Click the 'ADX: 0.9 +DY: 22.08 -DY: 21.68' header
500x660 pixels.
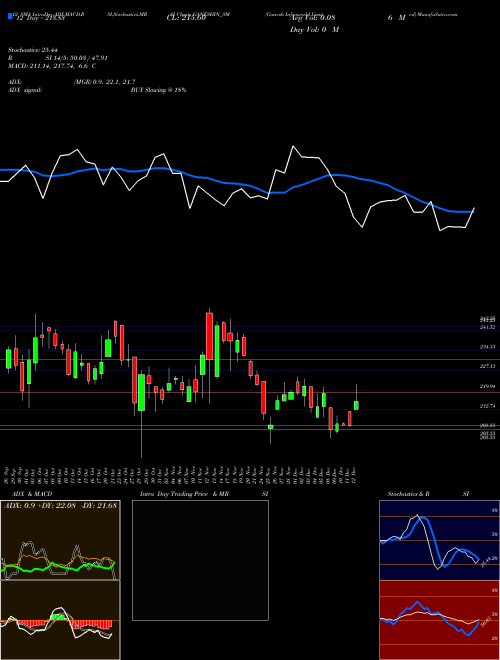[x=60, y=505]
